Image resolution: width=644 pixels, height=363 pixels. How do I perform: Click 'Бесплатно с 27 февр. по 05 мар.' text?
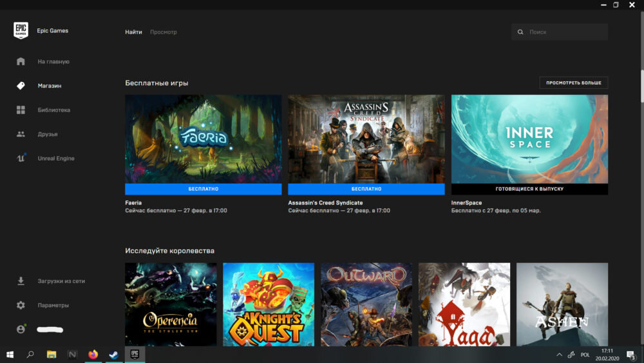(x=496, y=210)
